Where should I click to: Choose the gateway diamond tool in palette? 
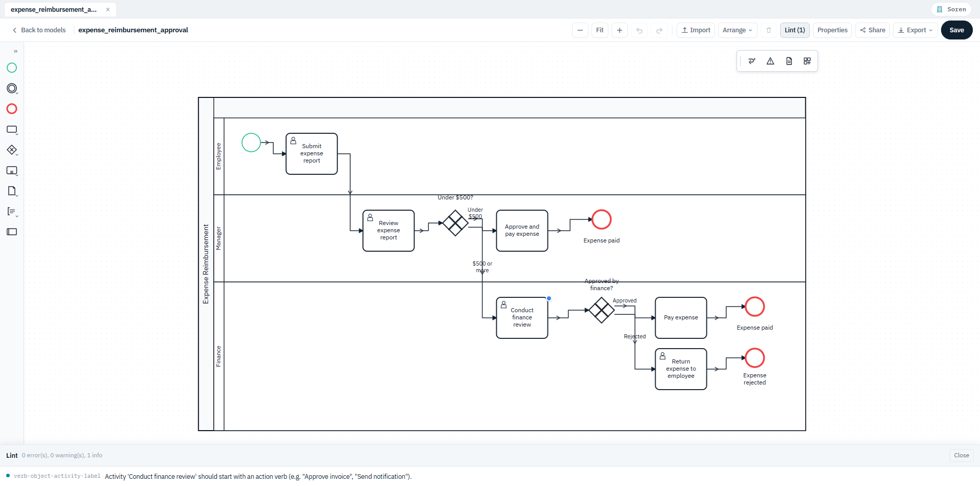click(x=12, y=150)
